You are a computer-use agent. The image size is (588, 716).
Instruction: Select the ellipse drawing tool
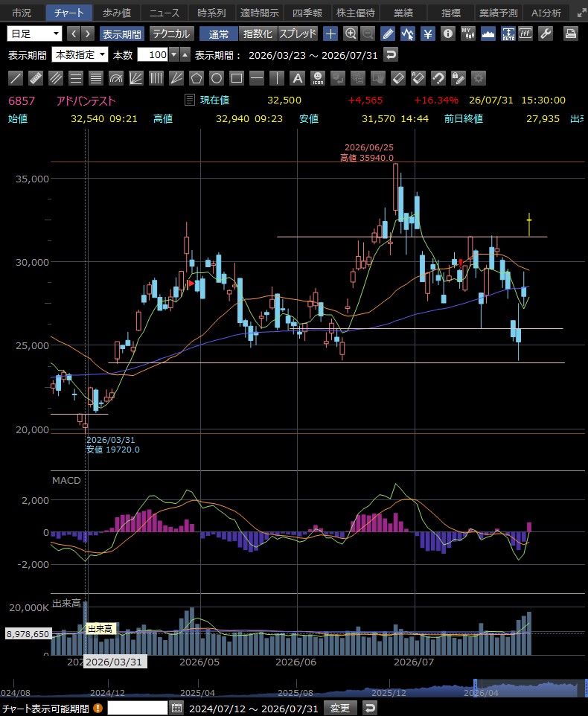pos(217,79)
